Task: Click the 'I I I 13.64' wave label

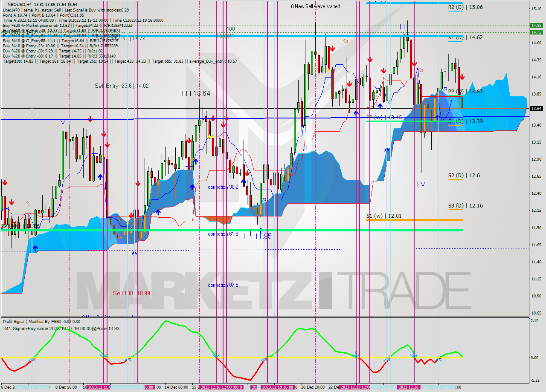Action: [196, 93]
